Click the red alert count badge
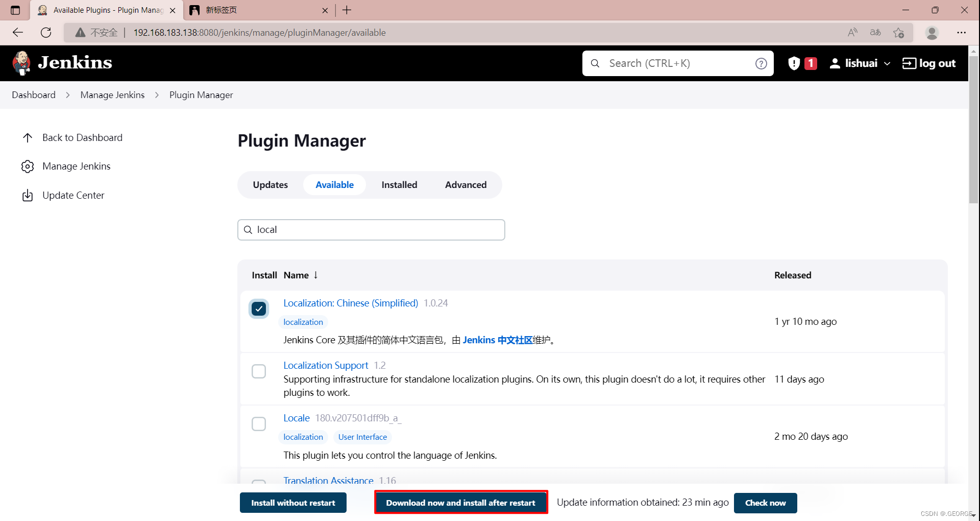This screenshot has height=521, width=980. point(811,63)
